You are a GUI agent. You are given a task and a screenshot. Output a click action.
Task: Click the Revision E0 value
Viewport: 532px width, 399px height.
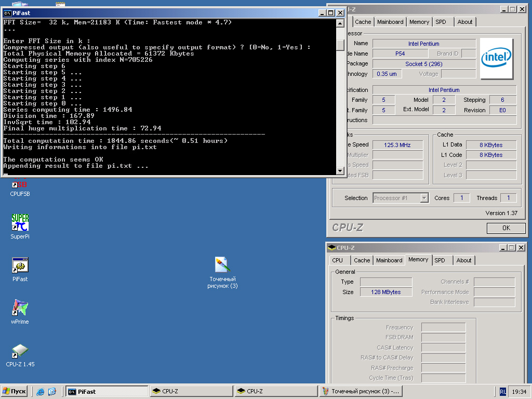coord(502,110)
